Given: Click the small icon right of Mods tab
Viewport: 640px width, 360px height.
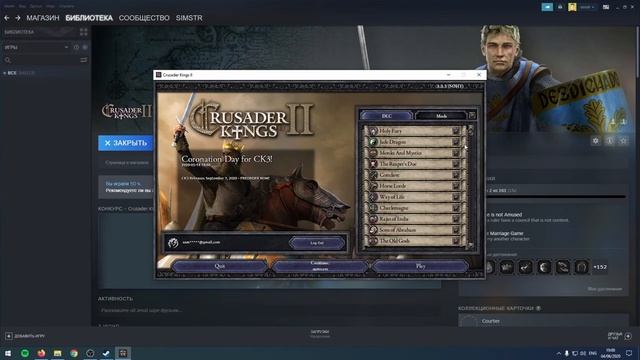Looking at the screenshot, I should [x=472, y=116].
